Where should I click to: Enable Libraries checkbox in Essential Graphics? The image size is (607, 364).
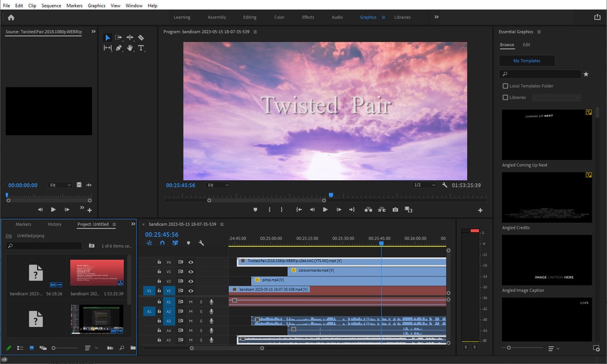505,98
